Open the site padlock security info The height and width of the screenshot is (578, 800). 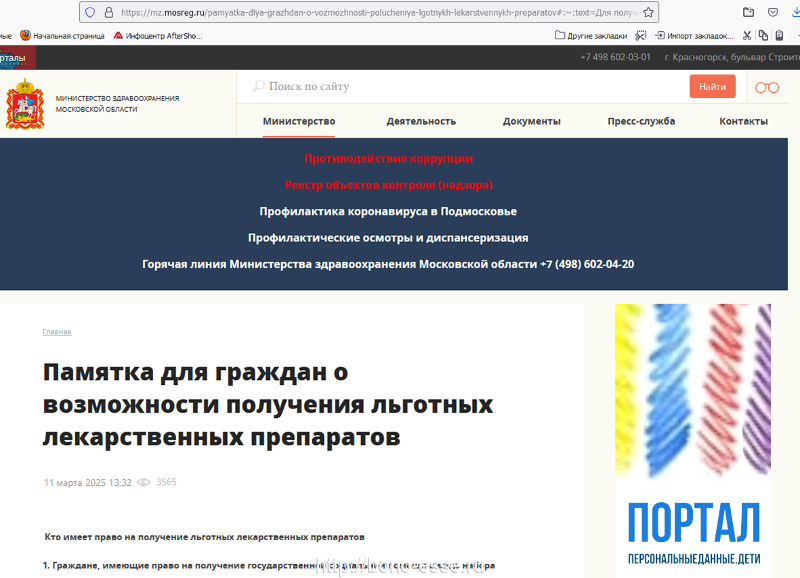pyautogui.click(x=108, y=13)
